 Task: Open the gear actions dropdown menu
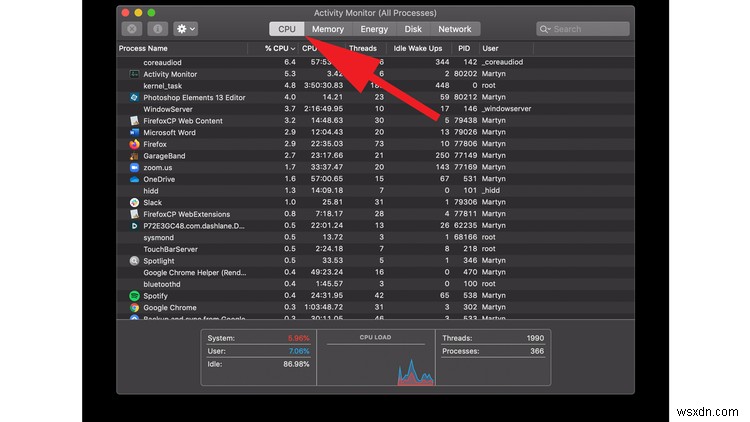point(186,29)
